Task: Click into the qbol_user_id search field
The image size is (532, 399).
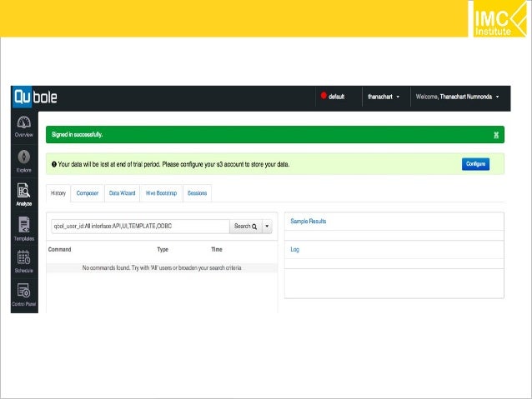Action: (x=140, y=226)
